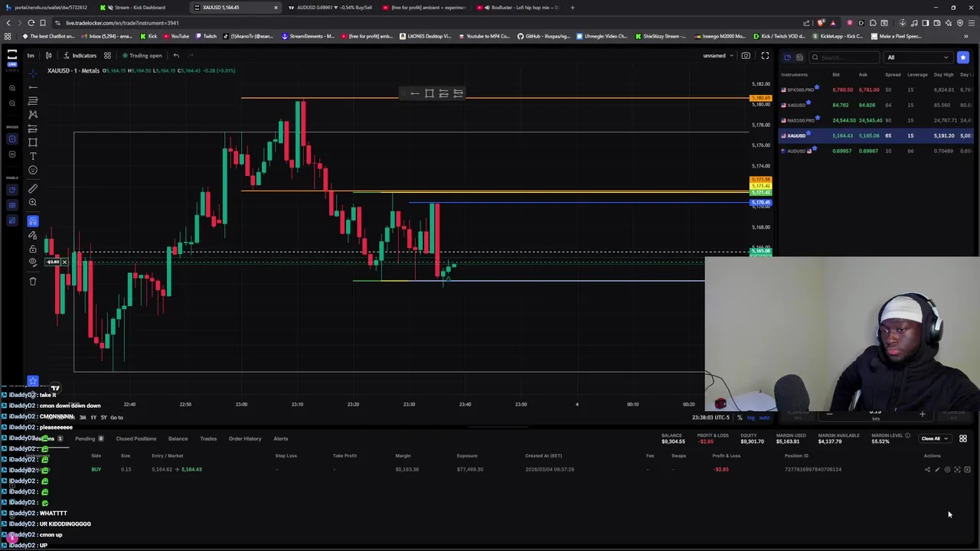Viewport: 980px width, 551px height.
Task: Toggle stay-in-drawing-mode pencil lock
Action: pyautogui.click(x=33, y=235)
